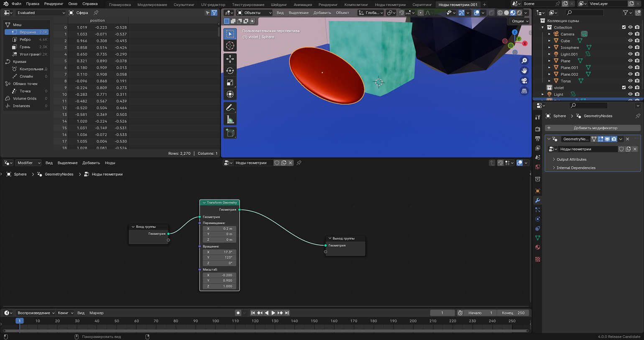Click the Добавить модификатор button
This screenshot has height=340, width=644.
tap(595, 128)
